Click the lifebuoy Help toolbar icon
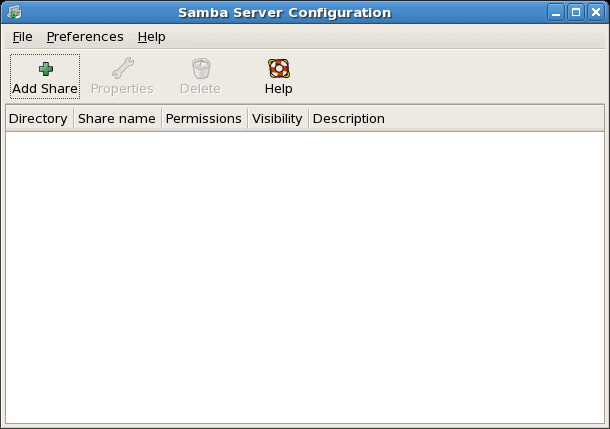 point(279,68)
